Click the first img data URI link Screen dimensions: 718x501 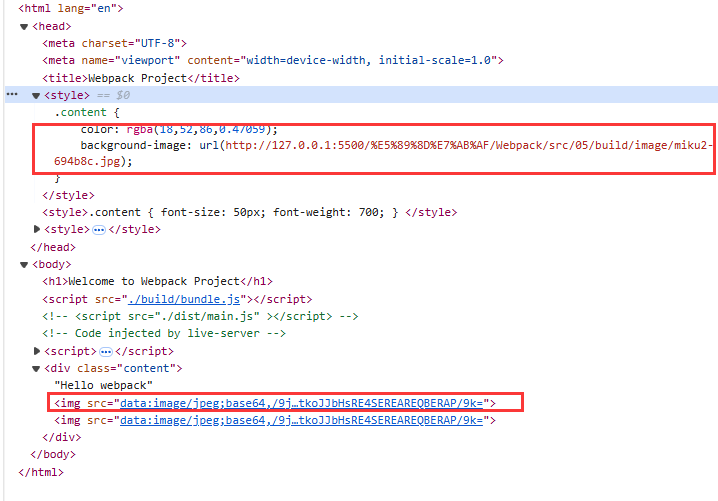coord(301,403)
